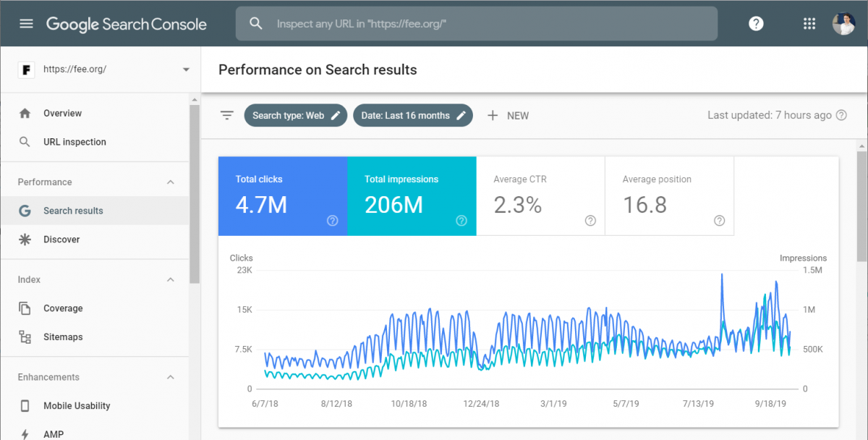Click help icon on Total impressions card
Screen dimensions: 868x440
point(461,221)
